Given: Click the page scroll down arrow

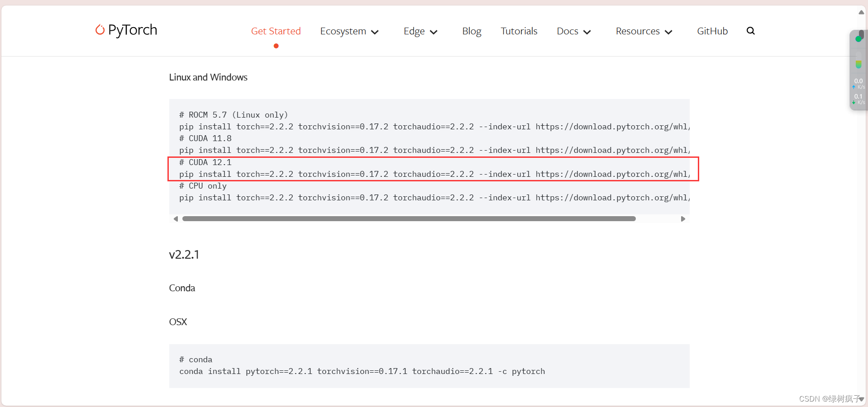Looking at the screenshot, I should [861, 399].
